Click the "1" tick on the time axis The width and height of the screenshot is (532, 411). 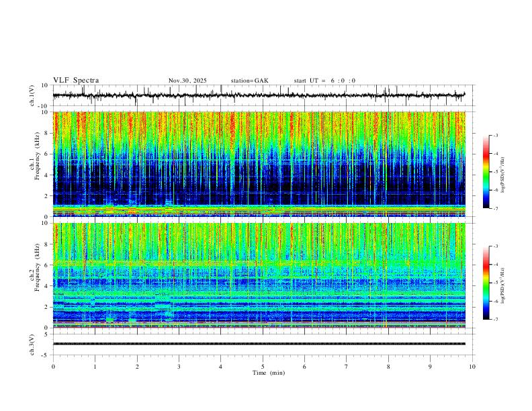tap(95, 367)
